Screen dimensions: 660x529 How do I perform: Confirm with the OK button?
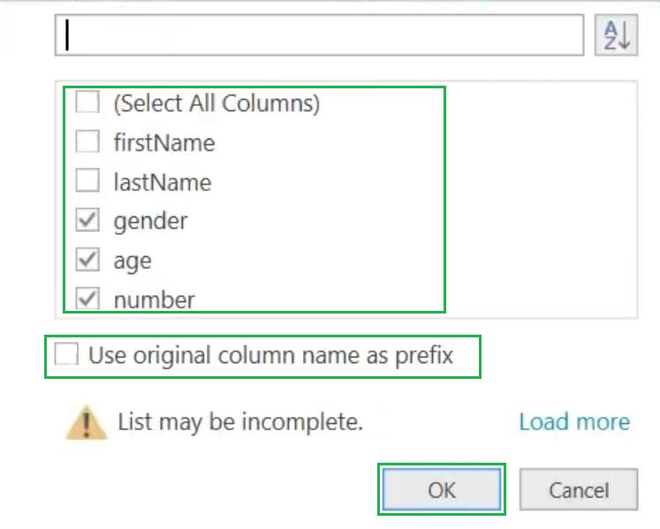click(x=441, y=490)
